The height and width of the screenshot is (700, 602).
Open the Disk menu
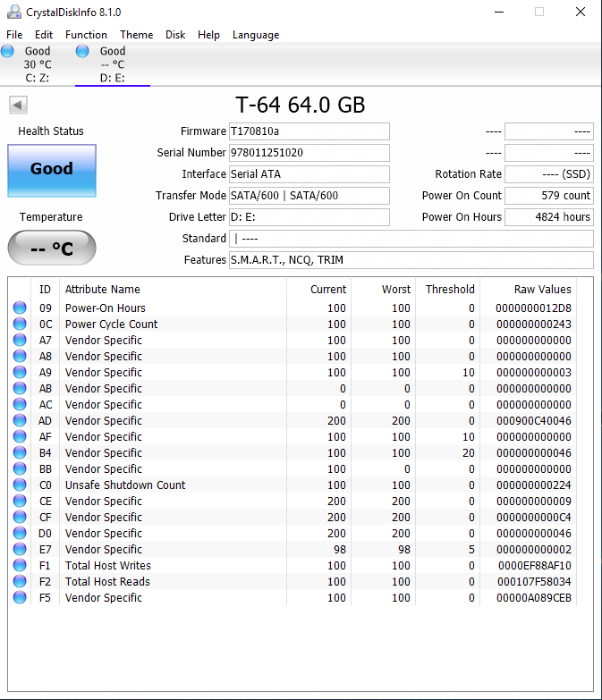pyautogui.click(x=175, y=35)
